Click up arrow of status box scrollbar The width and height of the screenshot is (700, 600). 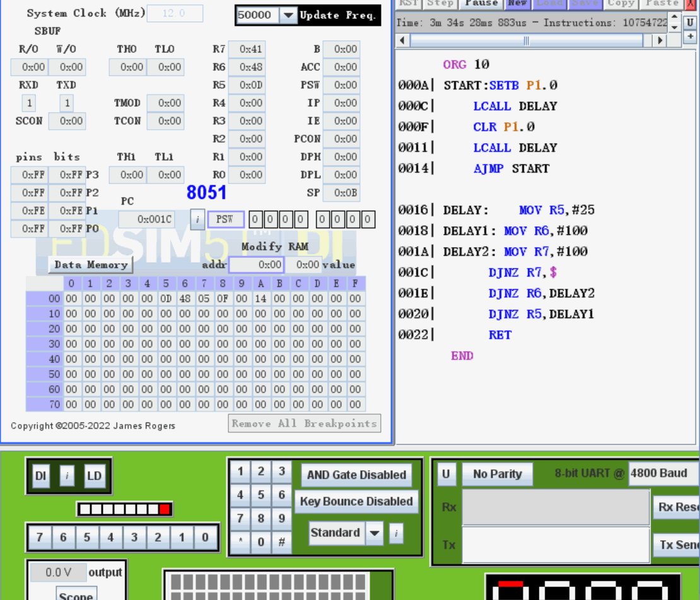point(675,17)
